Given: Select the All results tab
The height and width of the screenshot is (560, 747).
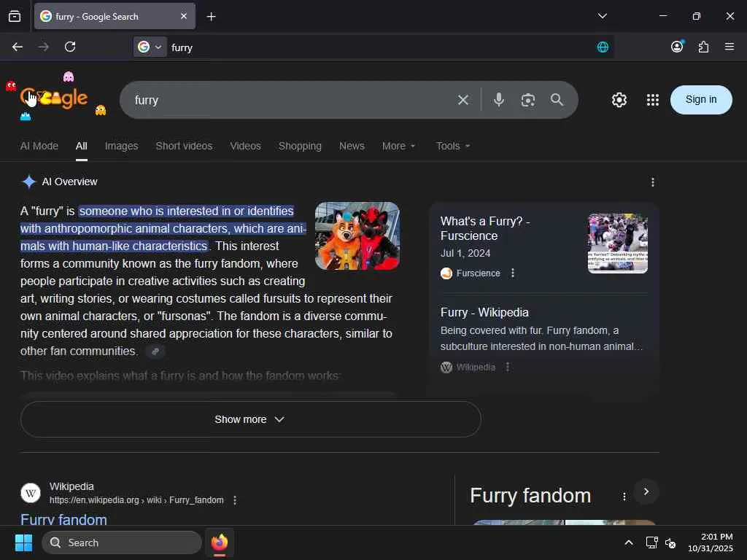Looking at the screenshot, I should tap(82, 146).
